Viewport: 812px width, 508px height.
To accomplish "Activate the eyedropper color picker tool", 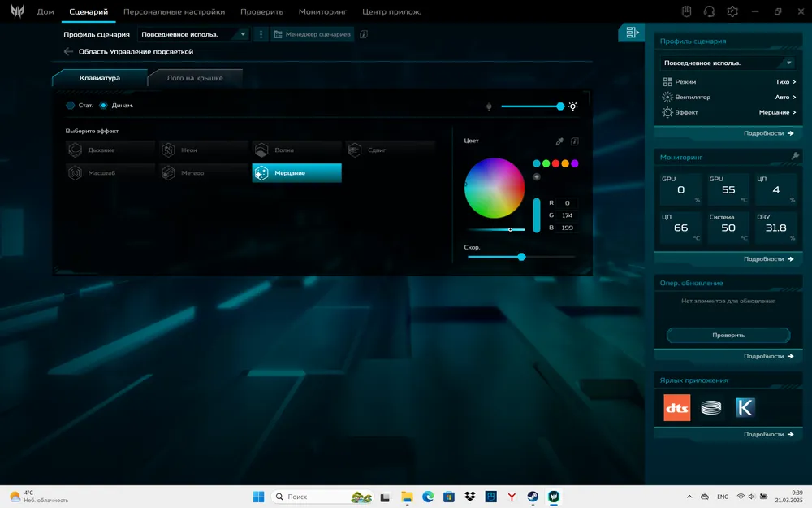I will click(x=559, y=141).
